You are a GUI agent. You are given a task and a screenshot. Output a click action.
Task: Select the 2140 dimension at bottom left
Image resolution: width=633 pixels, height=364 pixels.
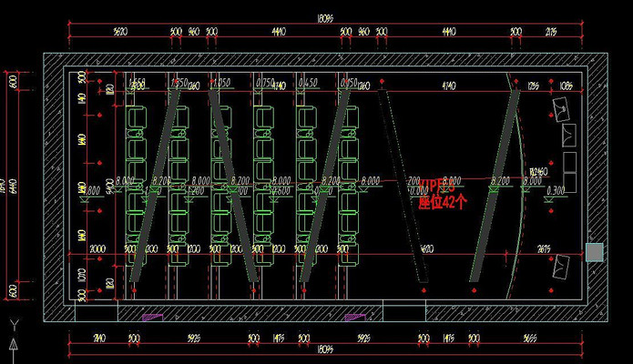(x=99, y=339)
